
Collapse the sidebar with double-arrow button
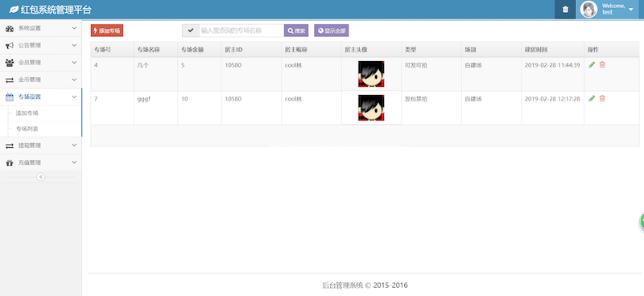41,177
